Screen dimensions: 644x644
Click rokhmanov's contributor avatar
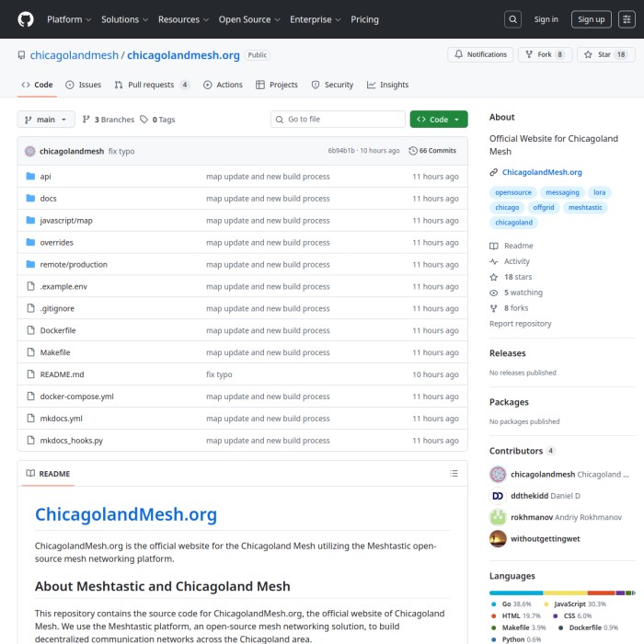tap(498, 517)
